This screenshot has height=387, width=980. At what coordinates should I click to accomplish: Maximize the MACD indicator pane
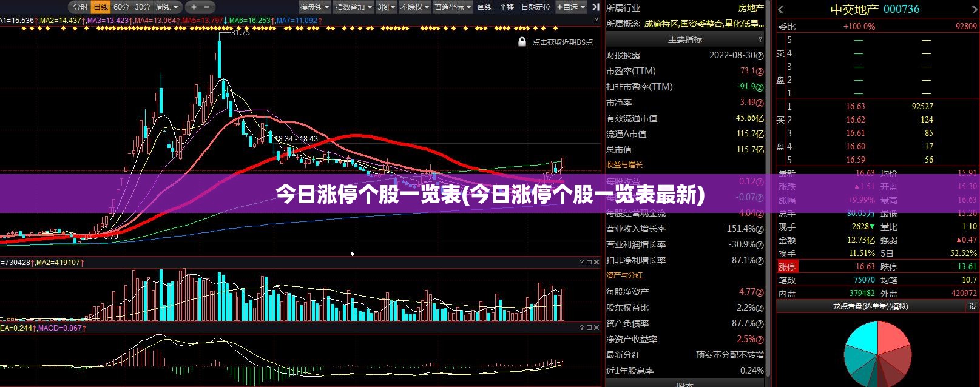click(x=589, y=328)
